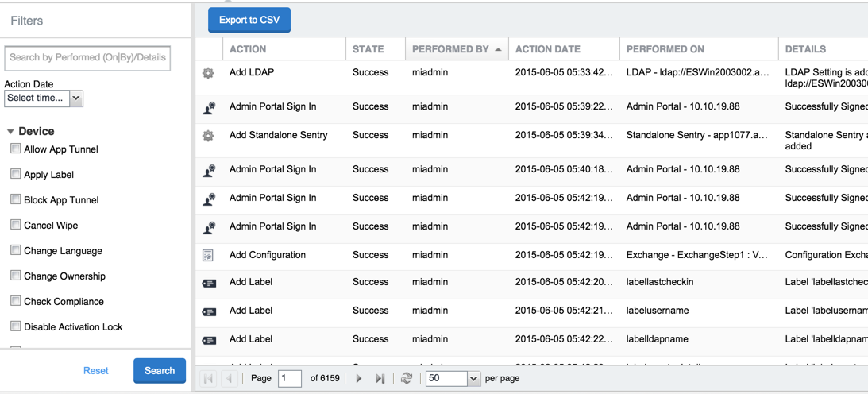
Task: Click the configuration icon beside Add Configuration
Action: [x=208, y=256]
